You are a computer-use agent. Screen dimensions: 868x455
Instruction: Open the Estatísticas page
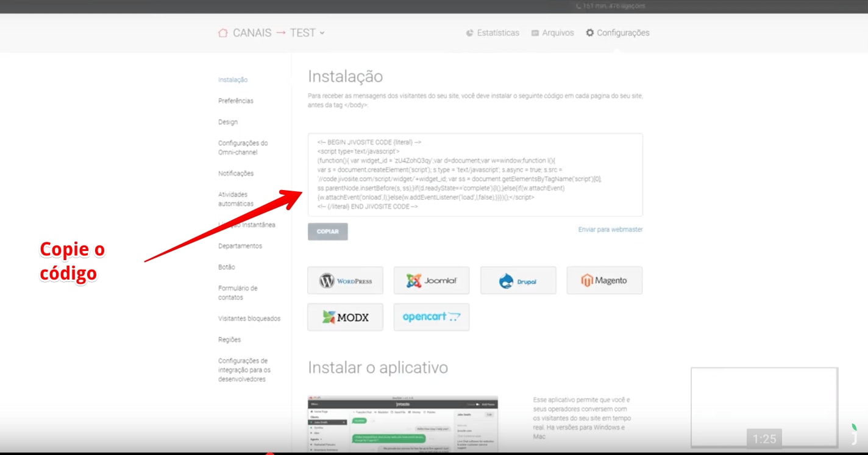click(x=493, y=33)
